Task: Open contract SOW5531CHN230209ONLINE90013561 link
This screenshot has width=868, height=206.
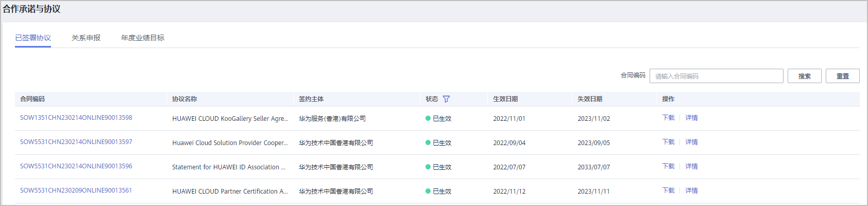Action: click(x=76, y=191)
